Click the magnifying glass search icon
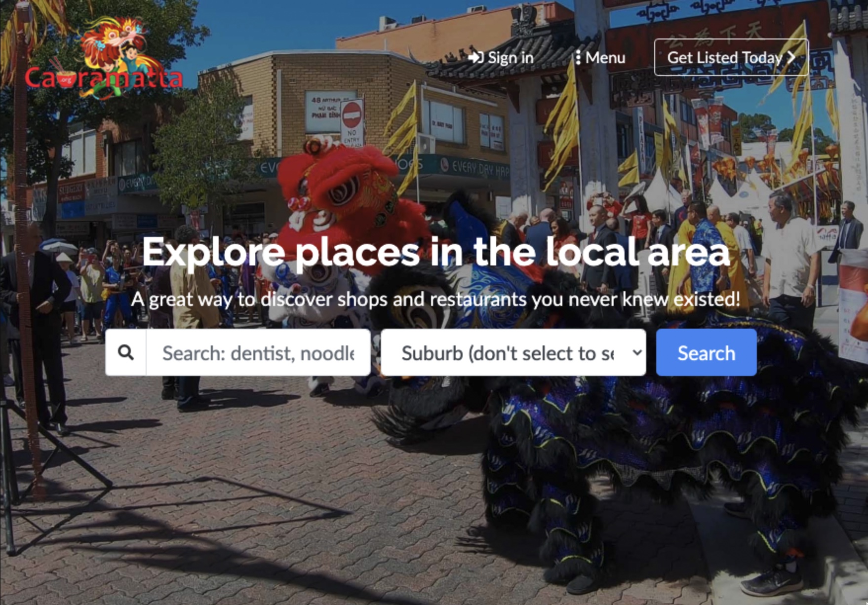 tap(126, 352)
